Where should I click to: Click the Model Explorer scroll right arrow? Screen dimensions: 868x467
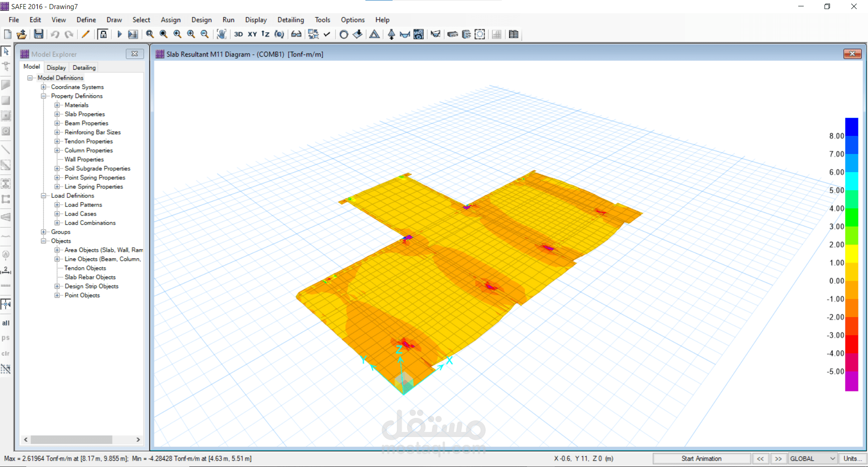click(x=138, y=439)
